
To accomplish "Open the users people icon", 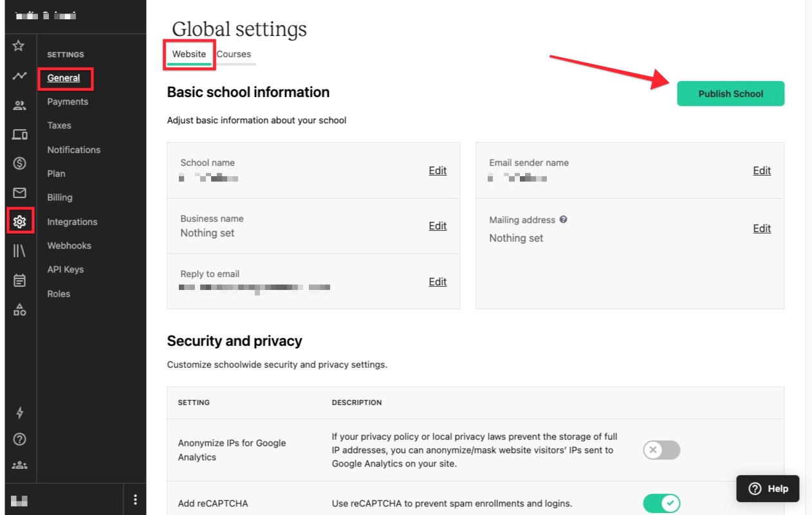I will click(19, 105).
